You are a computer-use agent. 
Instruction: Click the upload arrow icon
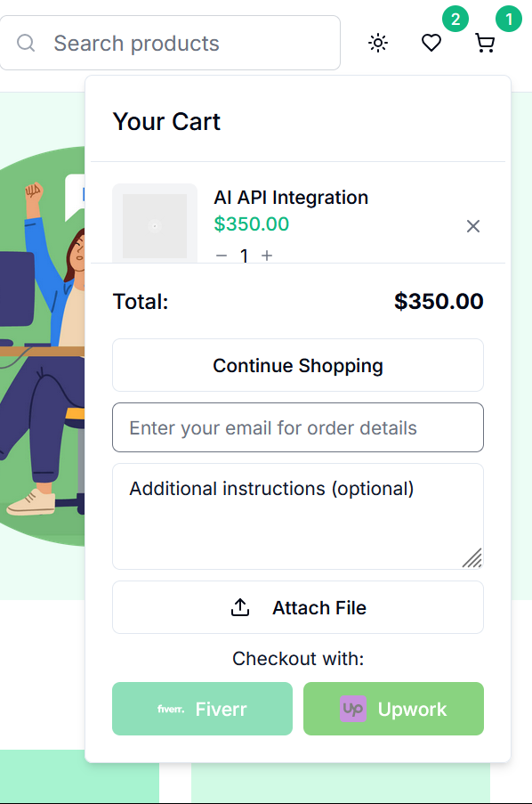[240, 607]
